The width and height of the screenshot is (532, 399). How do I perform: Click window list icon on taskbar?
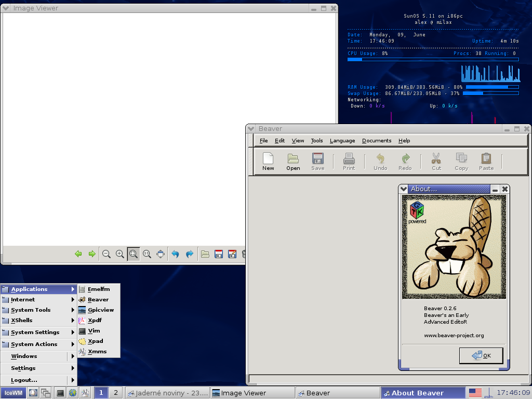pyautogui.click(x=46, y=393)
